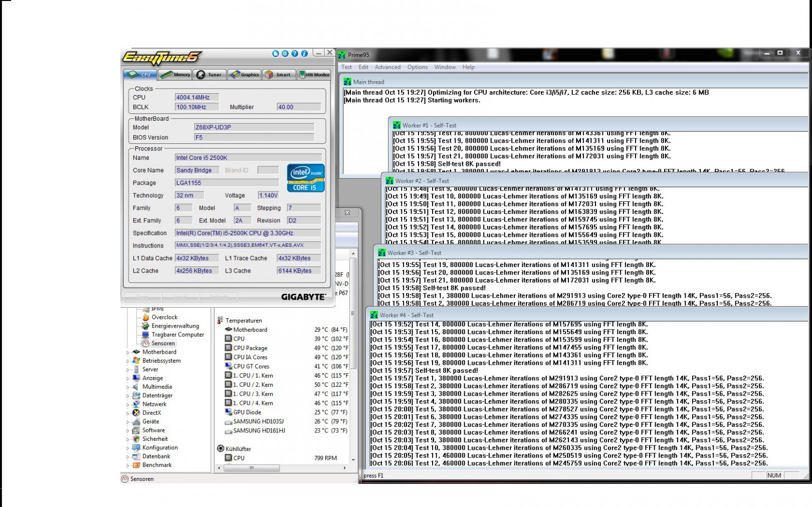Select the CPU tab in EasyTune6

point(140,75)
